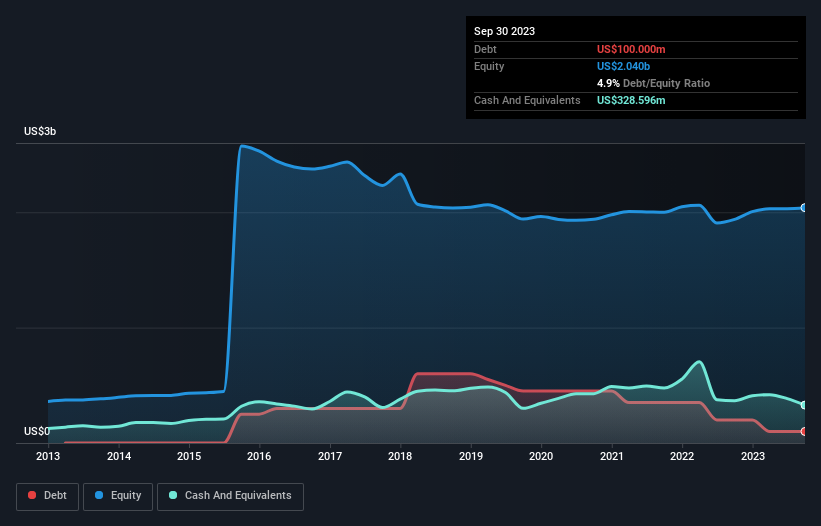Click the blue Equity legend dot
The width and height of the screenshot is (821, 526).
[99, 495]
